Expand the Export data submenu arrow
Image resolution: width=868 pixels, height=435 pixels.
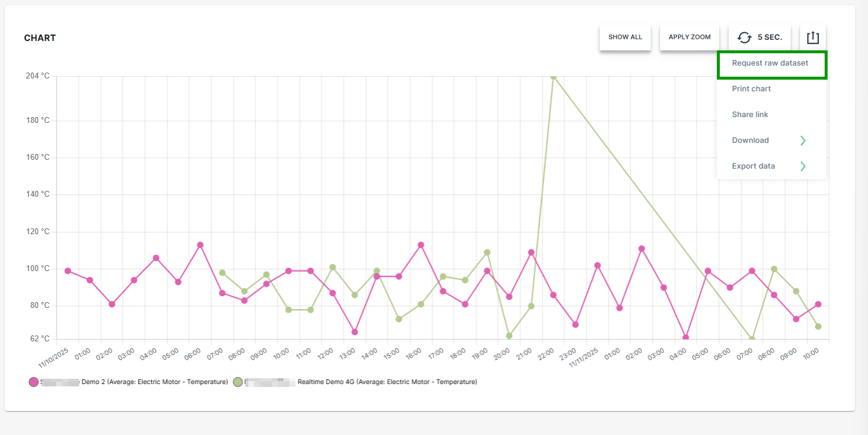tap(803, 166)
